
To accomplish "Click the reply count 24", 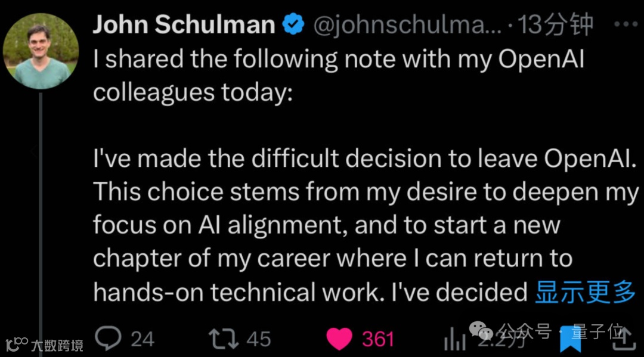I will (143, 339).
